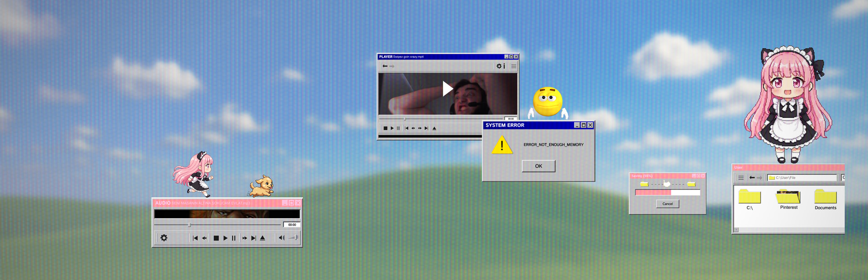Click the left scroll arrow in User window
The height and width of the screenshot is (280, 868).
point(736,230)
